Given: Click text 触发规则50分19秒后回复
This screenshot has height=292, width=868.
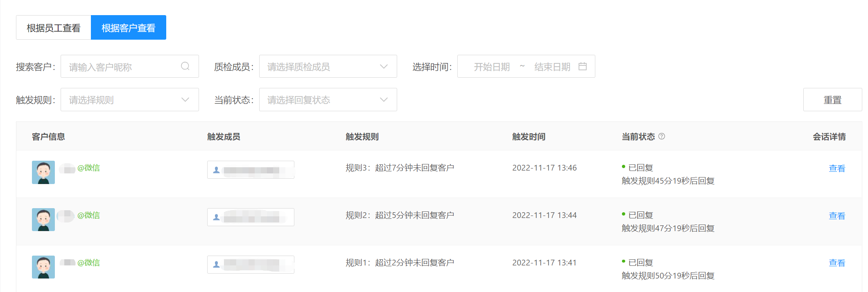Looking at the screenshot, I should pyautogui.click(x=668, y=276).
